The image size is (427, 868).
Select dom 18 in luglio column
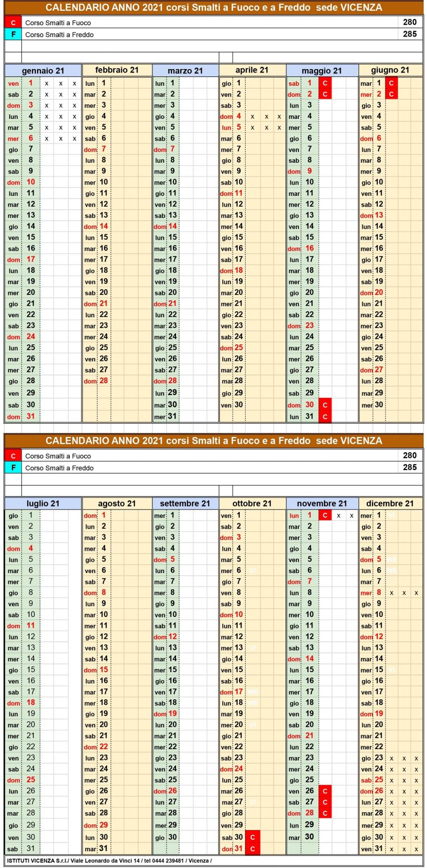coord(22,702)
